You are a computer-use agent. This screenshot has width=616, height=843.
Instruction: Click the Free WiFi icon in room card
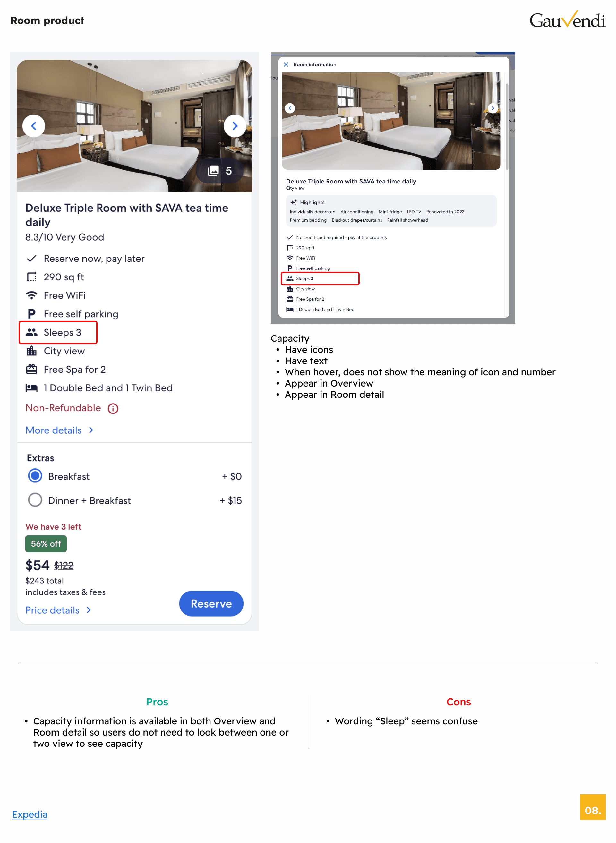32,295
